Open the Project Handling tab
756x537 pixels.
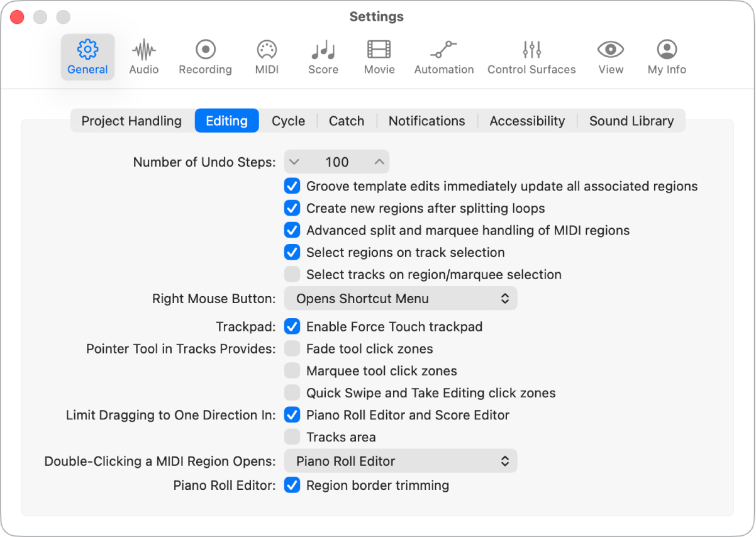[x=131, y=121]
